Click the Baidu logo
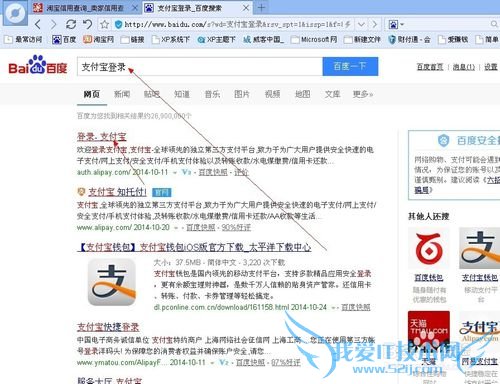Image resolution: width=500 pixels, height=384 pixels. tap(38, 65)
